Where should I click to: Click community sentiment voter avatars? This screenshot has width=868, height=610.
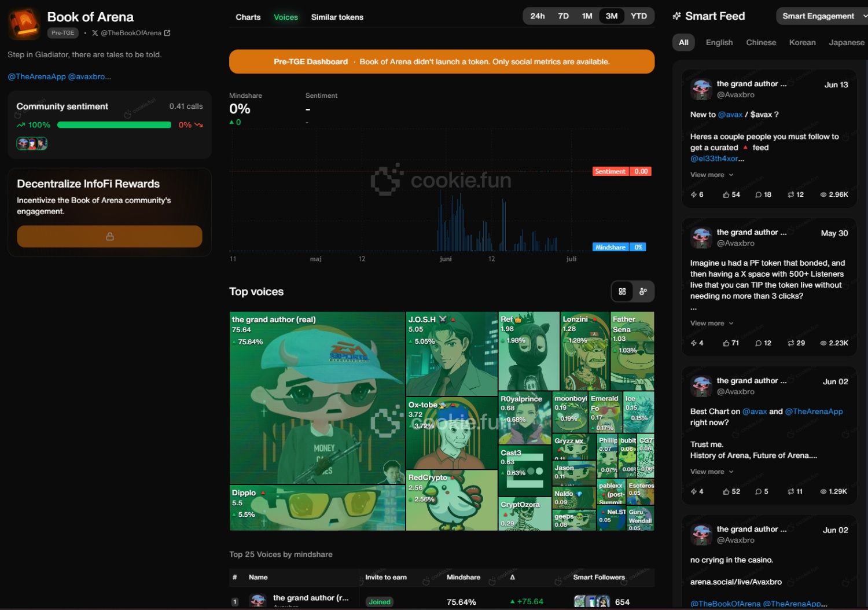[x=32, y=144]
